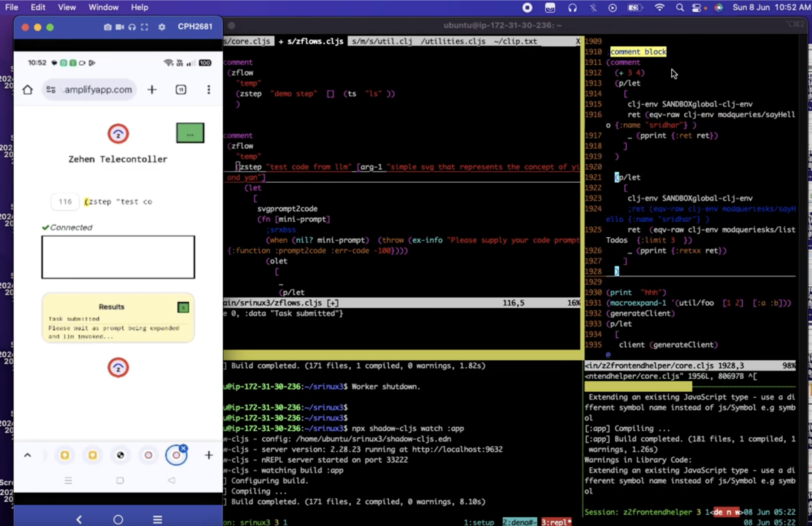
Task: Open the site settings icon in the address bar
Action: 51,90
